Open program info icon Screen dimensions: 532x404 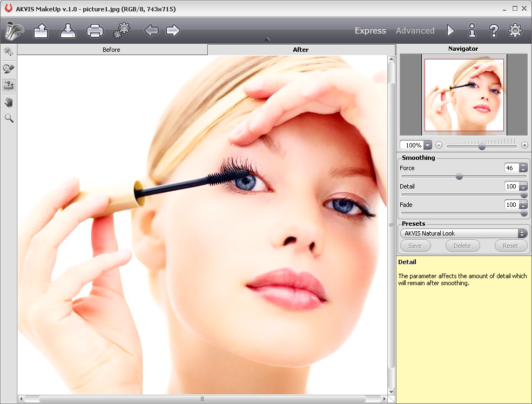(472, 31)
